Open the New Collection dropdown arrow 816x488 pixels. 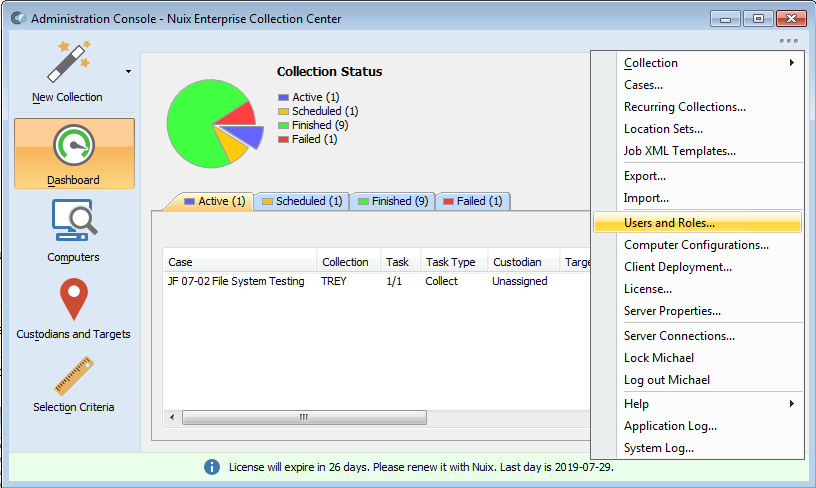click(128, 71)
